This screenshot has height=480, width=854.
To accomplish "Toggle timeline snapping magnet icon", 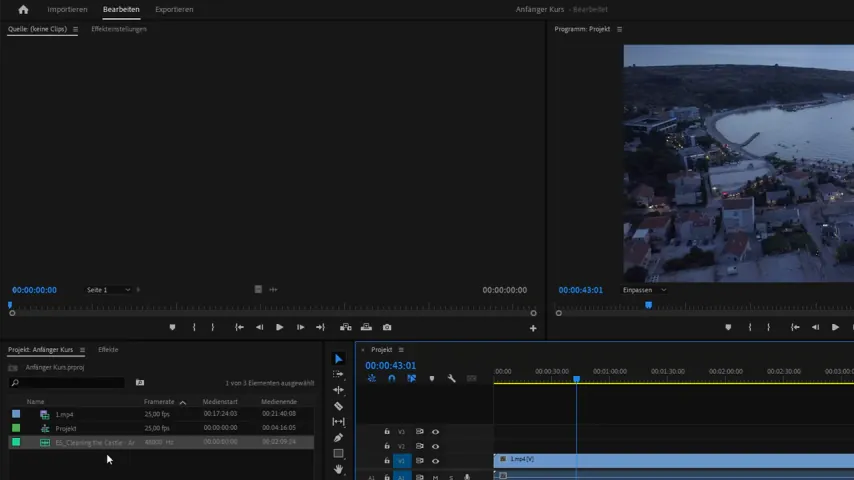I will 392,378.
